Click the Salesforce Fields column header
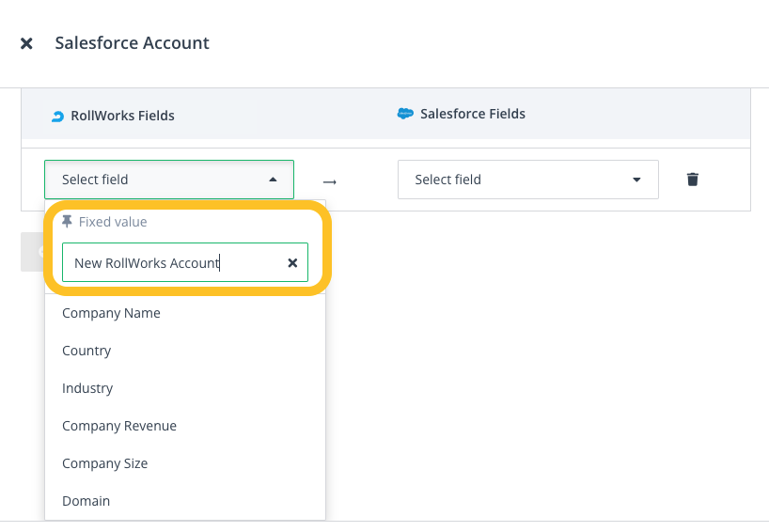 (472, 114)
